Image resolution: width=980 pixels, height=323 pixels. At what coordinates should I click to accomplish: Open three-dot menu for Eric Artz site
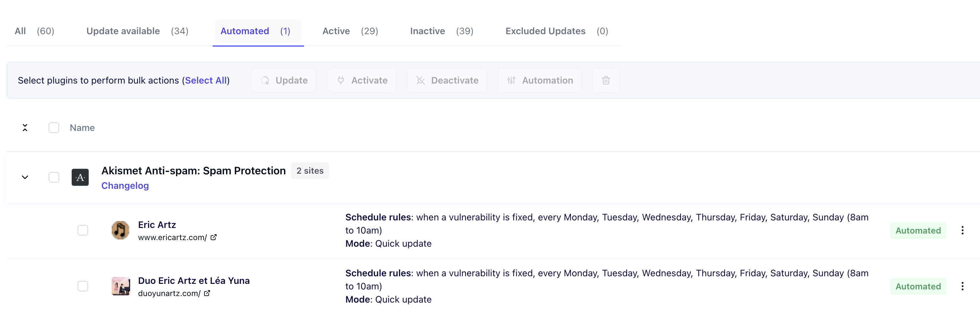click(962, 231)
